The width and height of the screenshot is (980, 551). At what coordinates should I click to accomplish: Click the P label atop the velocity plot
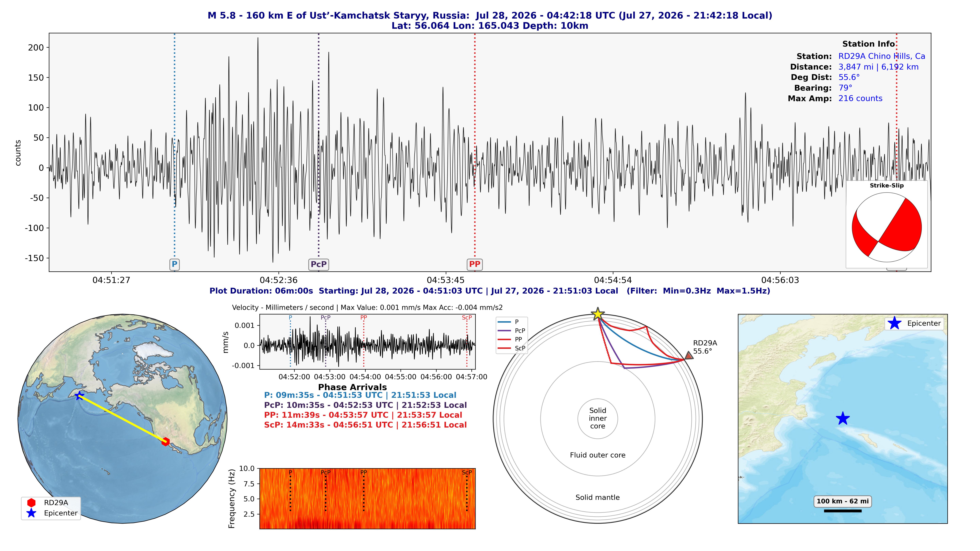coord(290,318)
